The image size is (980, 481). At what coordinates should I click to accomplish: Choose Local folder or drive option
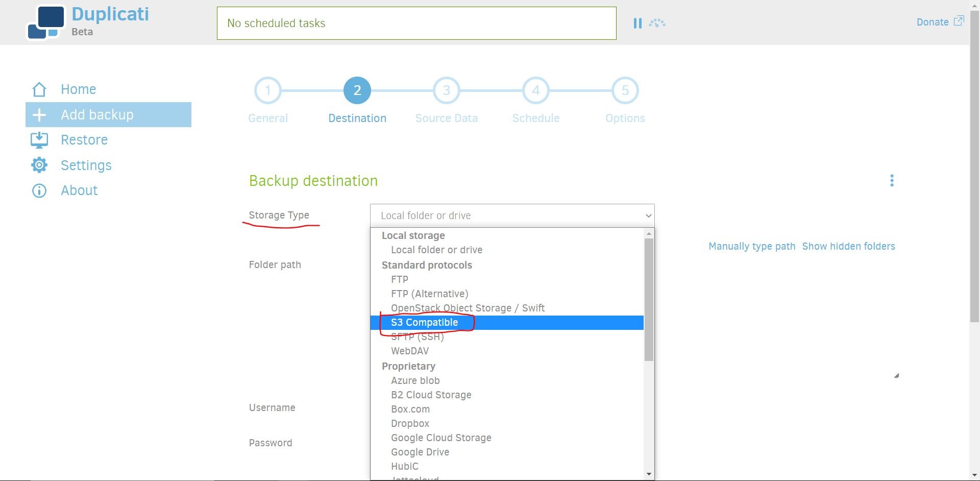click(x=507, y=250)
